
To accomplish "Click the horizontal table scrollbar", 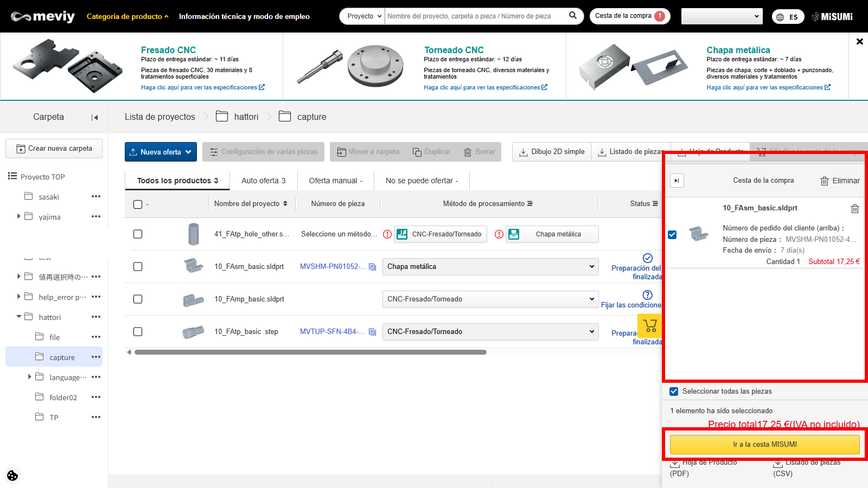I will tap(310, 352).
